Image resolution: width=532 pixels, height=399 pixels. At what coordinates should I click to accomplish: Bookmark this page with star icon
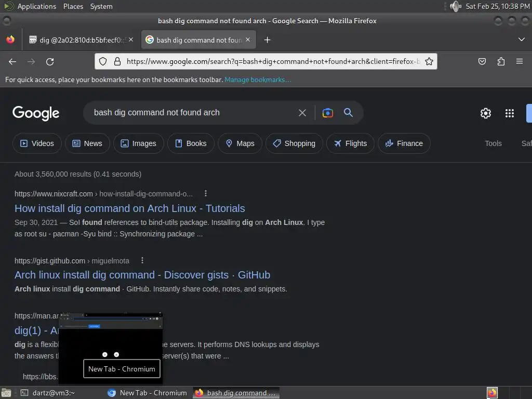point(429,61)
